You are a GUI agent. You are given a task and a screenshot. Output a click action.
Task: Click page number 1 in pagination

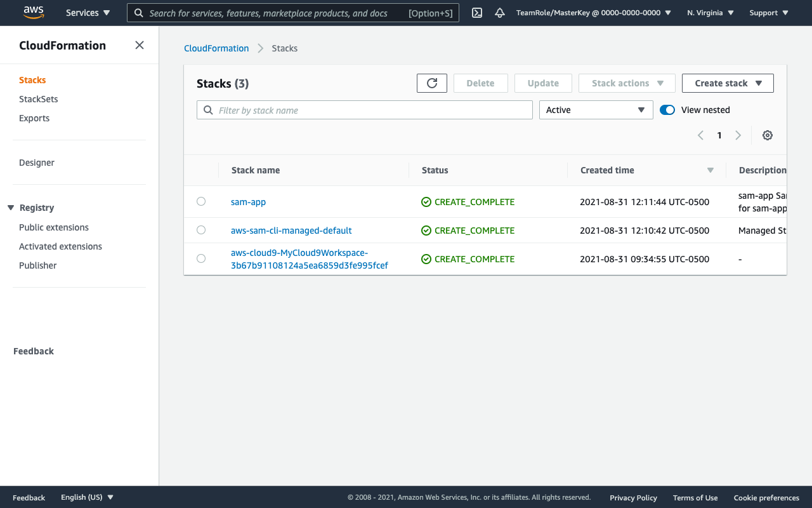[719, 135]
